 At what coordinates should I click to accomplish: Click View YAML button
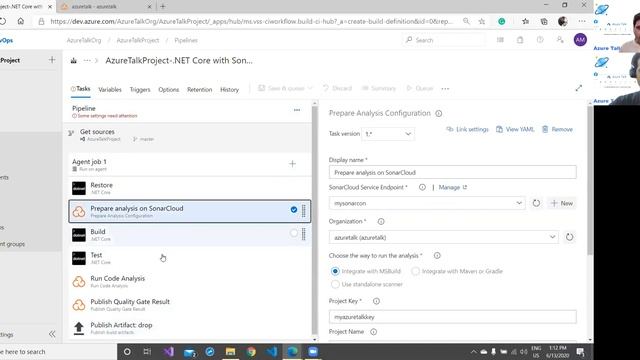coord(515,129)
